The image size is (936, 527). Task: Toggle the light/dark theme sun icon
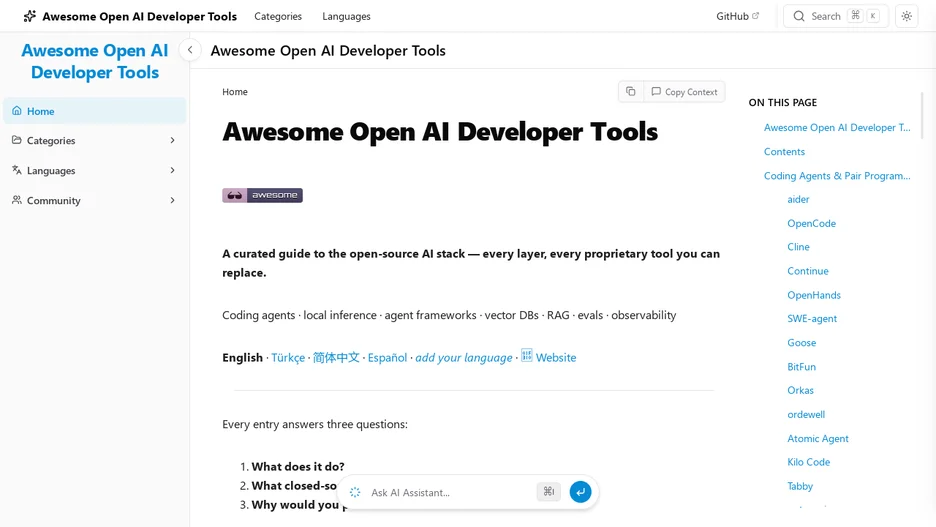[x=906, y=16]
